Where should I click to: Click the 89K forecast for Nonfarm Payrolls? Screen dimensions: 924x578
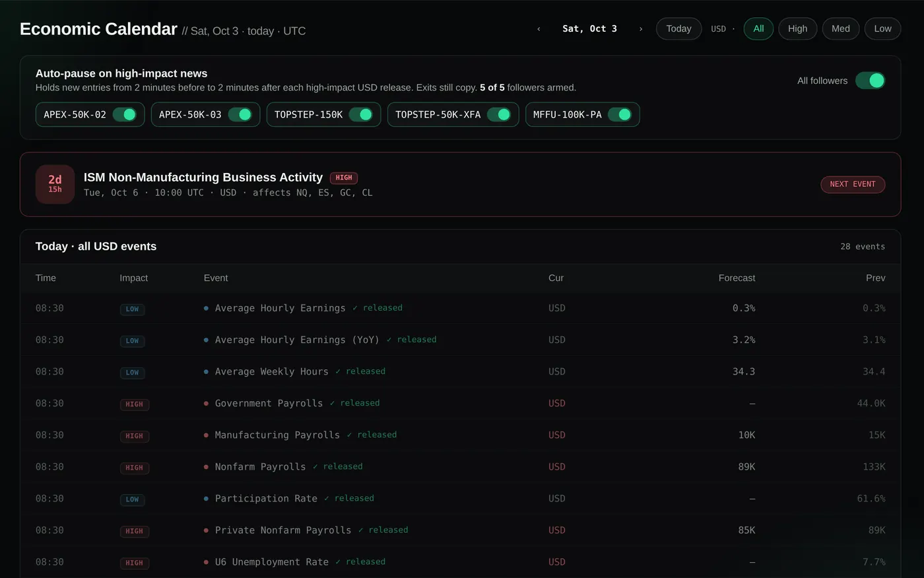point(746,467)
